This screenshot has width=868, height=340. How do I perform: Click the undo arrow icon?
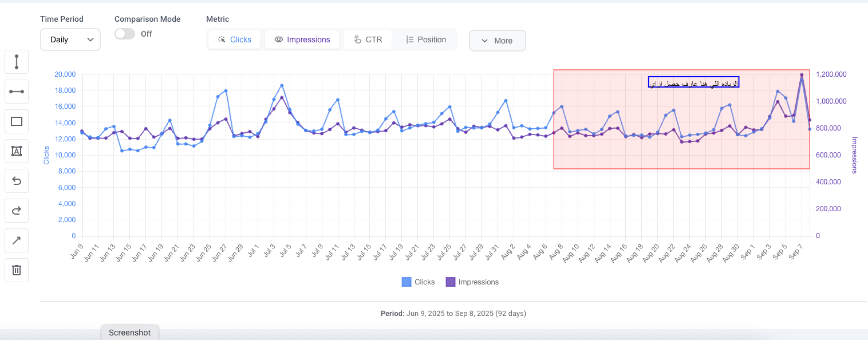tap(17, 181)
